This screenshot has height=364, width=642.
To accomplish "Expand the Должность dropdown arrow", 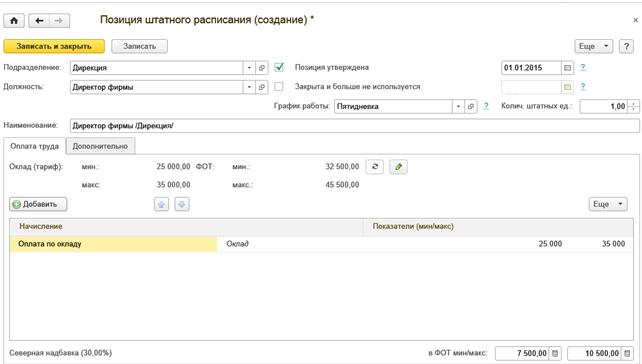I will tap(249, 87).
